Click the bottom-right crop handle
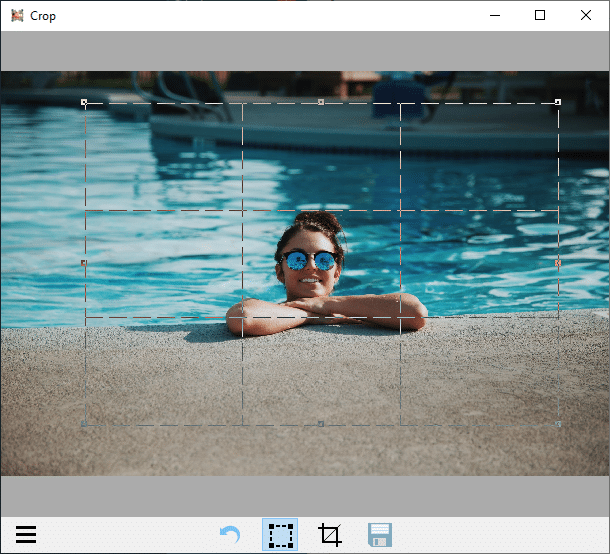Viewport: 610px width, 554px height. coord(557,424)
